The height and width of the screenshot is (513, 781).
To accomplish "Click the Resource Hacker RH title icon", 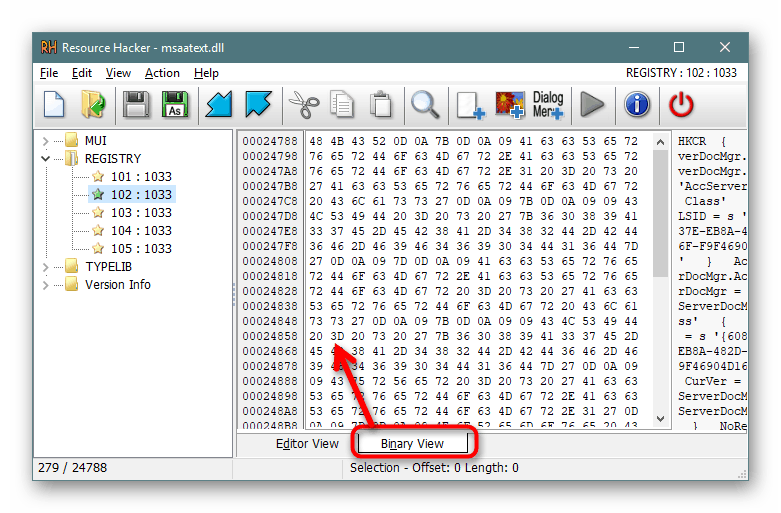I will point(48,47).
